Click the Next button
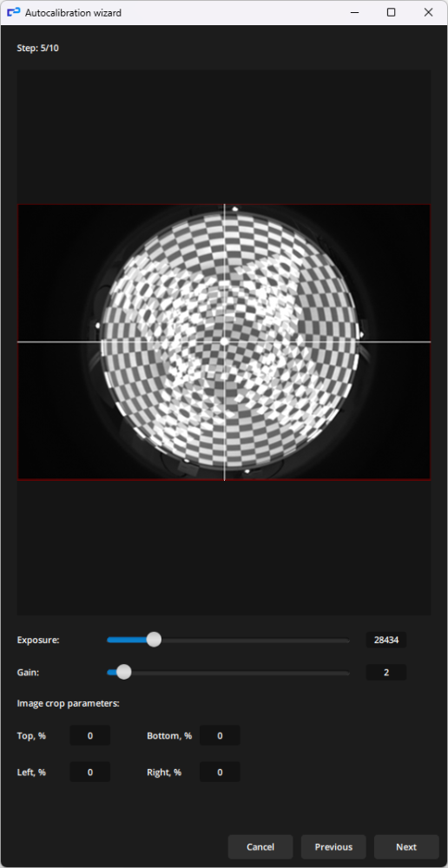 [x=406, y=846]
